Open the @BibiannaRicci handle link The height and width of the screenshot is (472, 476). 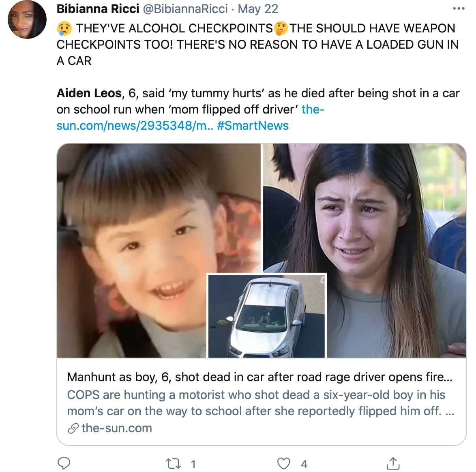point(185,9)
